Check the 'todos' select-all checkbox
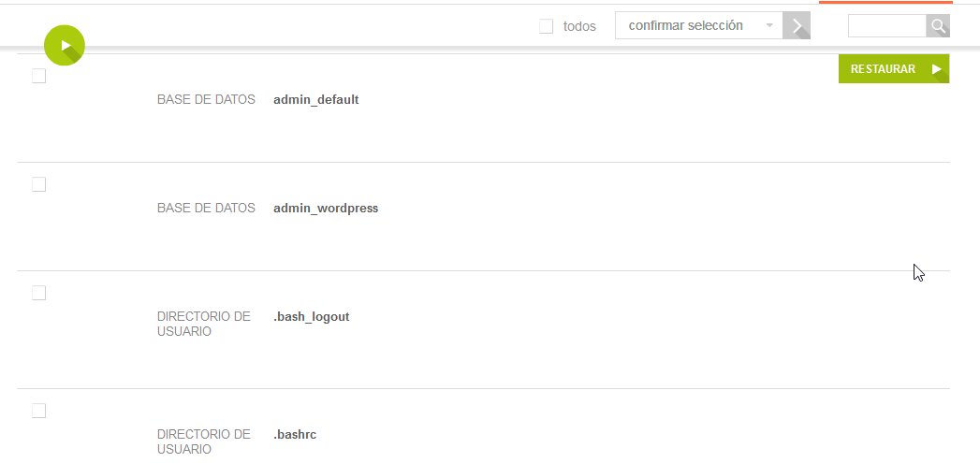This screenshot has height=463, width=980. pyautogui.click(x=547, y=26)
